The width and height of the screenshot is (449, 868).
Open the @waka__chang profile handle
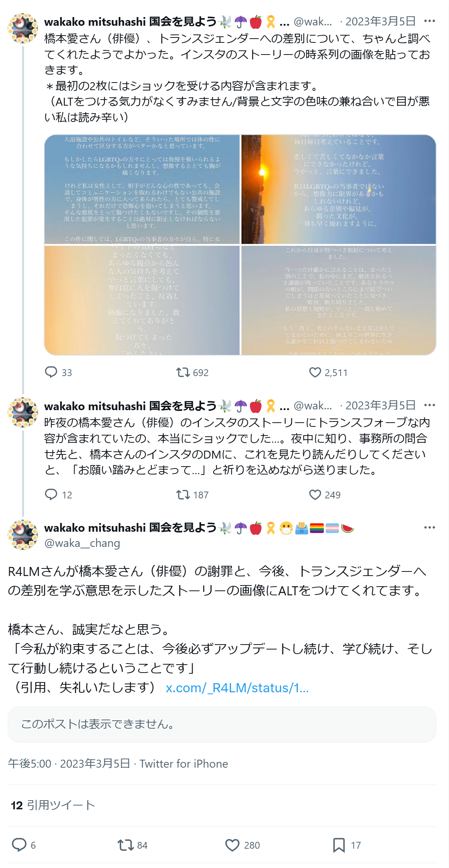tap(82, 543)
